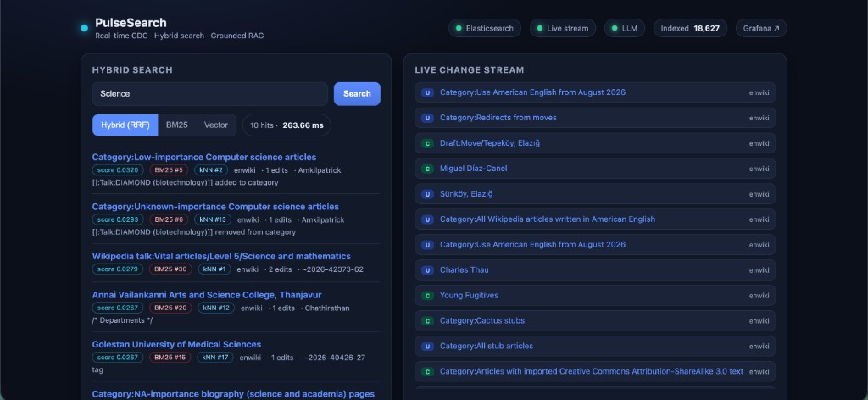Click the C badge beside Miguel Díaz-Canel

[x=427, y=169]
